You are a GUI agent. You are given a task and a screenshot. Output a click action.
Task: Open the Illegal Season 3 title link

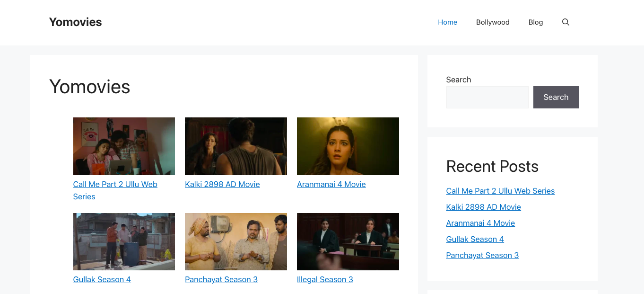click(325, 279)
